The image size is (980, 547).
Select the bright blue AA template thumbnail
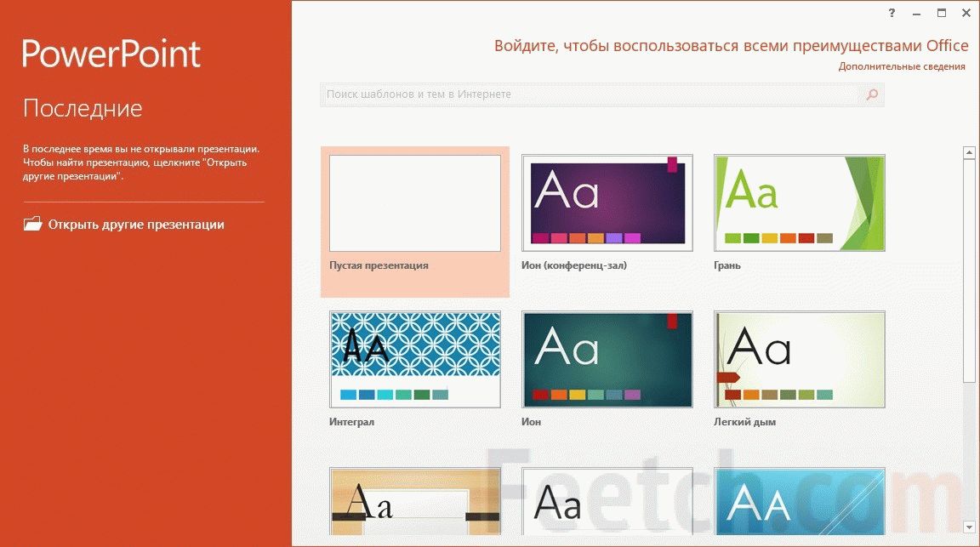coord(800,501)
